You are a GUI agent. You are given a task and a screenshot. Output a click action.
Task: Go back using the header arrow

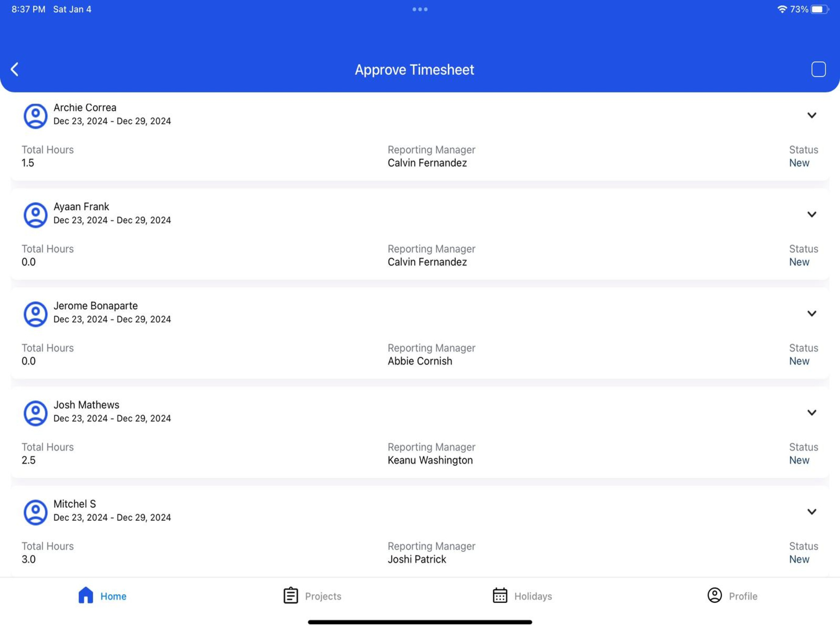tap(14, 70)
